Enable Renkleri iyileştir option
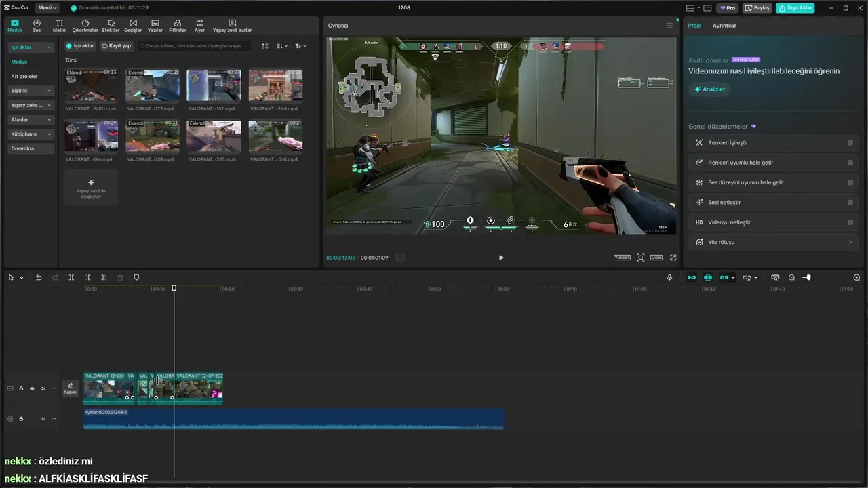The height and width of the screenshot is (488, 868). (850, 143)
